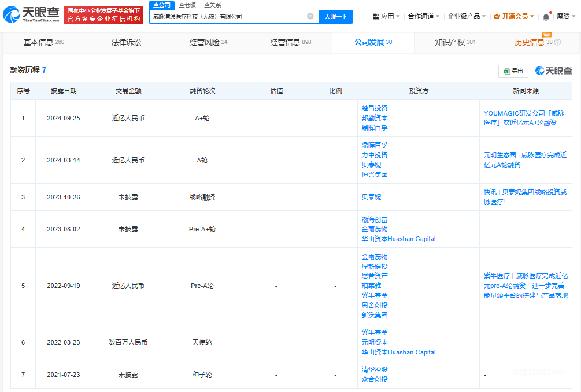Click the 数百万人民币 amount cell

(x=128, y=342)
